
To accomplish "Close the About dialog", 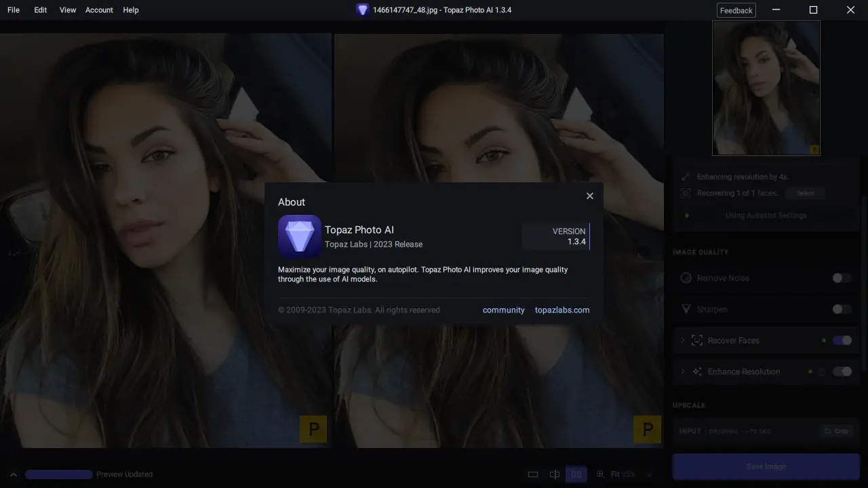I will (589, 196).
